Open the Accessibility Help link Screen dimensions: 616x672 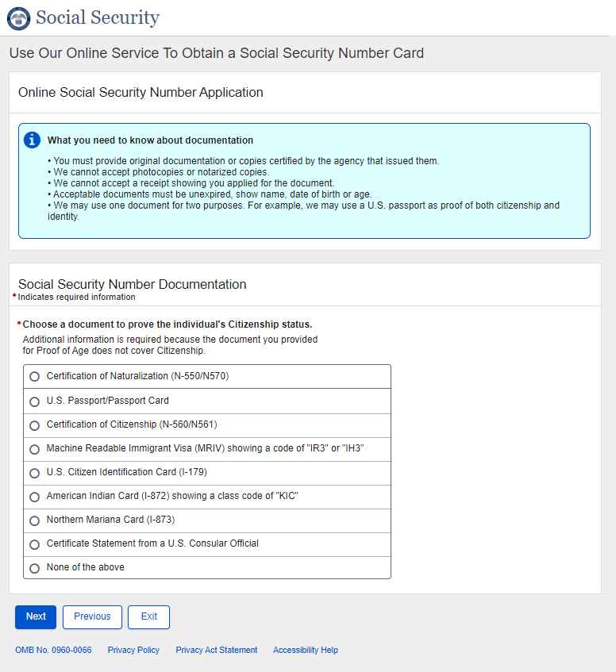pos(306,650)
